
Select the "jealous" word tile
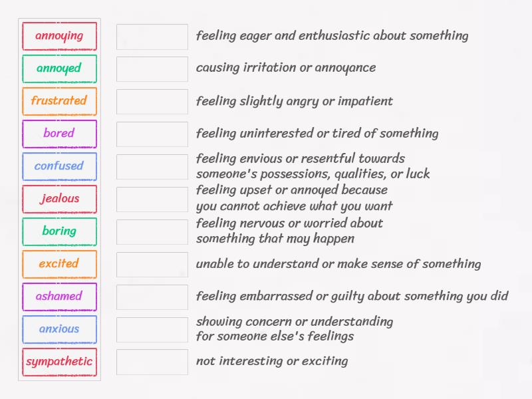[x=59, y=199]
